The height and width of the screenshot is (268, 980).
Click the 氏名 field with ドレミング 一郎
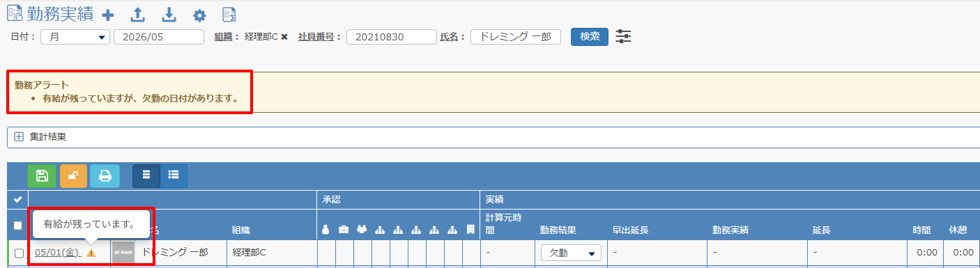coord(516,37)
